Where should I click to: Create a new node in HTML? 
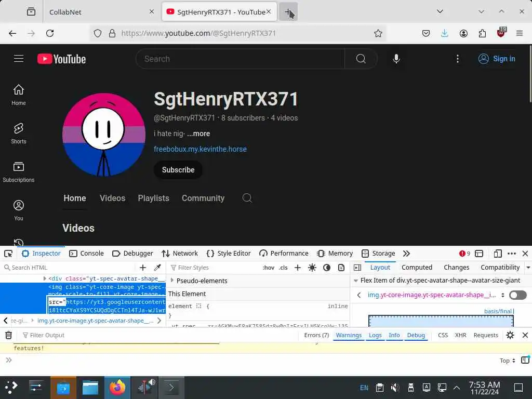[x=143, y=268]
